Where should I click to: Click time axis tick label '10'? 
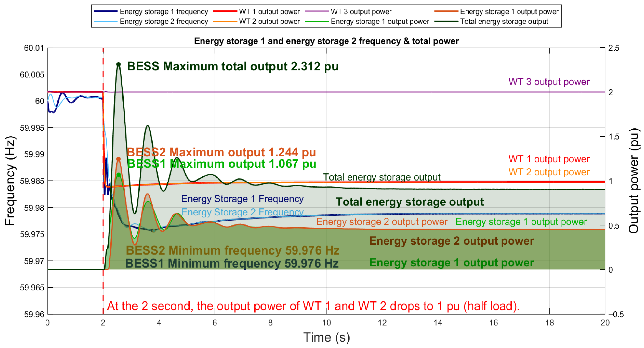pyautogui.click(x=326, y=323)
